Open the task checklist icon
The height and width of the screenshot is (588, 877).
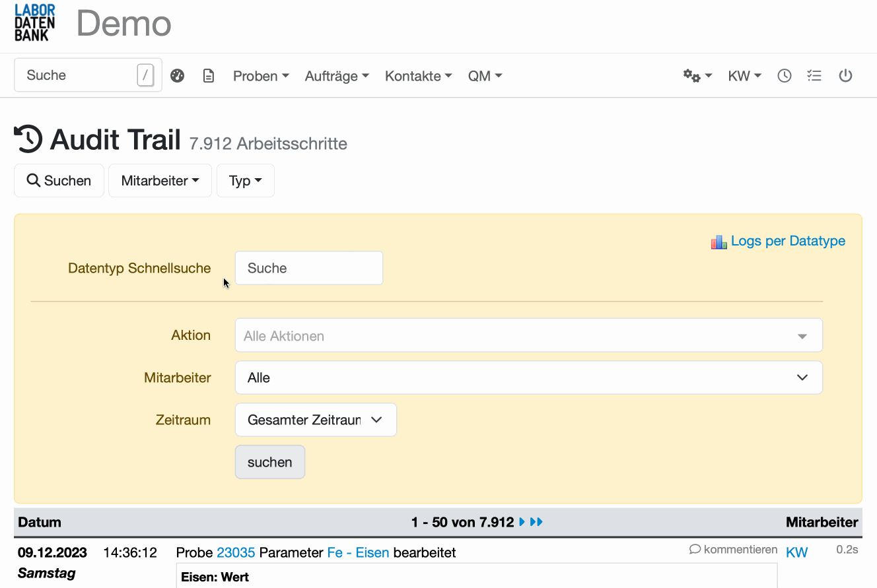(814, 75)
